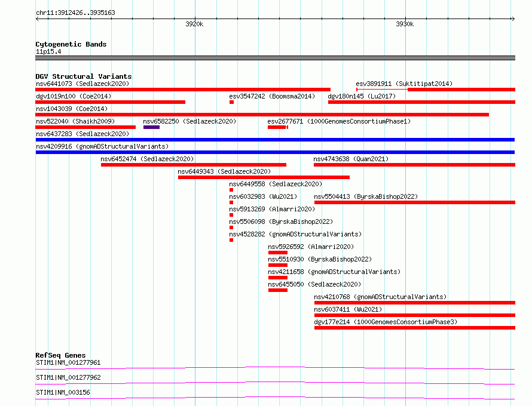Open esv2677671 (1000GenomesConsortiumPhase1) label
Image resolution: width=532 pixels, height=406 pixels.
click(339, 121)
